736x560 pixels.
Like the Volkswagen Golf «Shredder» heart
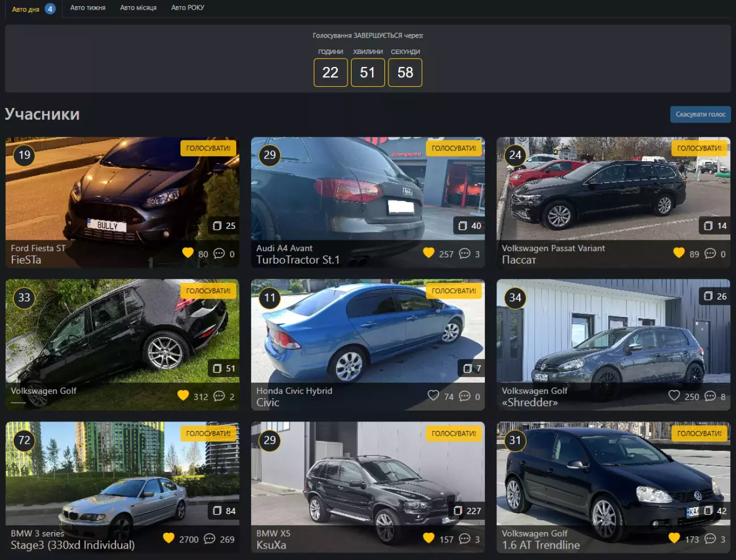(674, 395)
